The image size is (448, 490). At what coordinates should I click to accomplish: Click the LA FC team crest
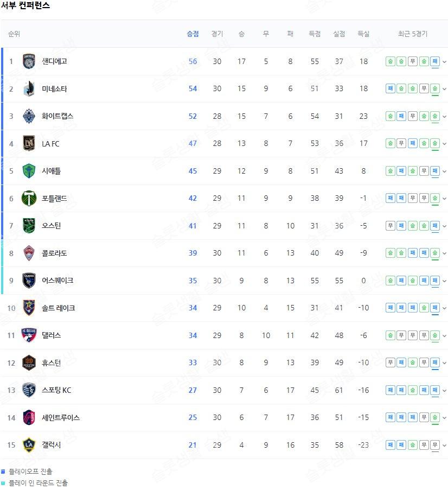(x=29, y=143)
